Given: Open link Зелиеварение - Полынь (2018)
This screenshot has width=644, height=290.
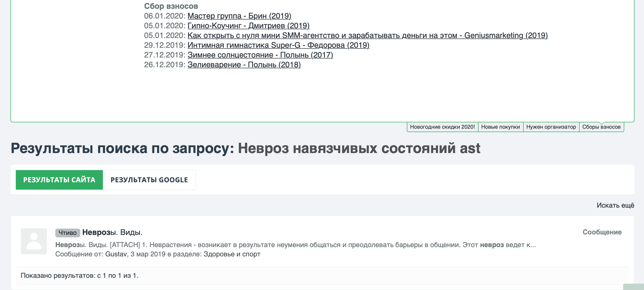Looking at the screenshot, I should 244,65.
